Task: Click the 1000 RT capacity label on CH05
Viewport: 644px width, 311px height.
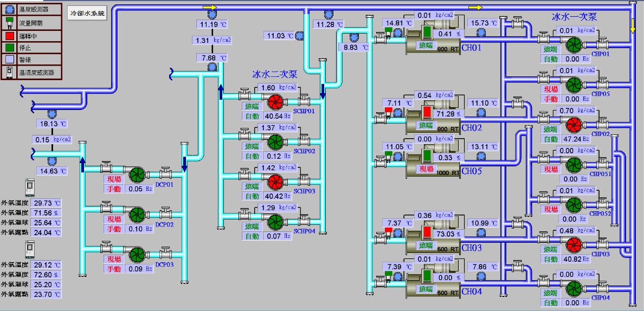Action: (x=448, y=173)
